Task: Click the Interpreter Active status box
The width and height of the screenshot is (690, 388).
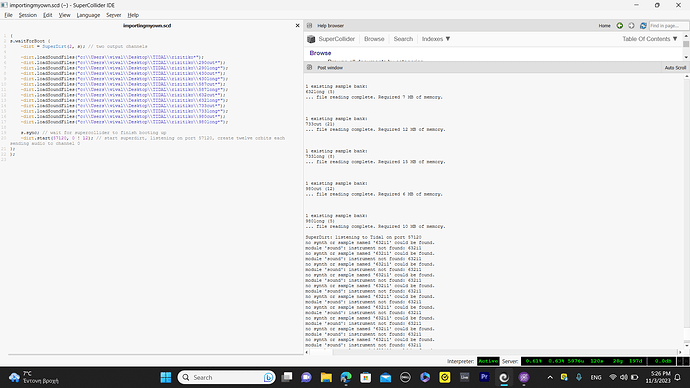Action: (488, 361)
